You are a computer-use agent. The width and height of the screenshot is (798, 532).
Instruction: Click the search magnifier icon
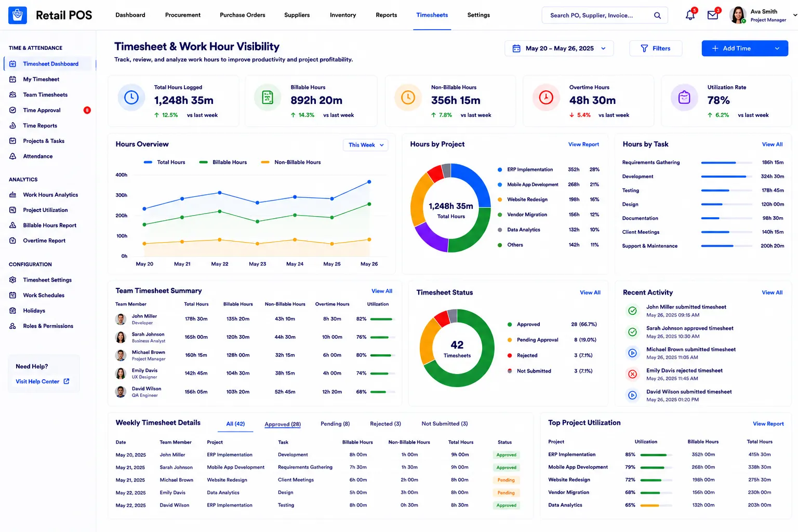tap(657, 16)
